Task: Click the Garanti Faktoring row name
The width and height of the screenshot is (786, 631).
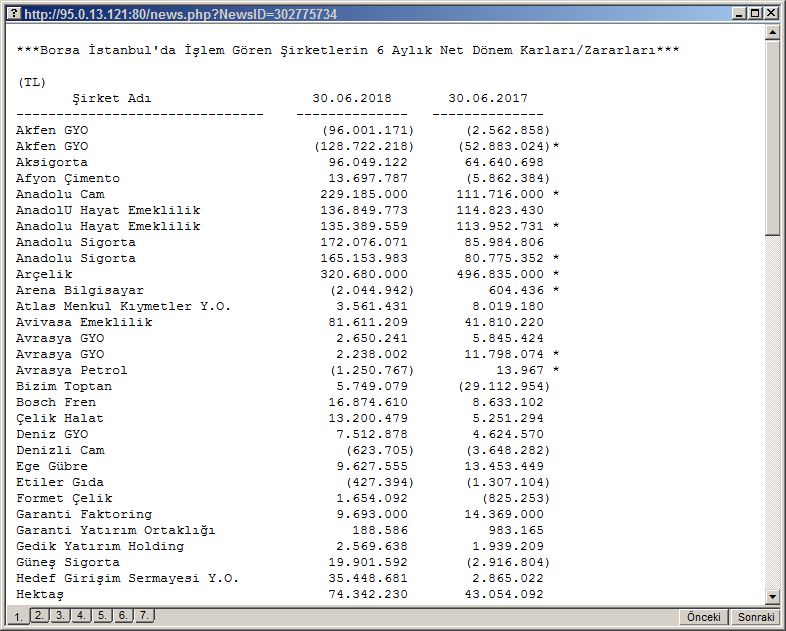Action: (84, 514)
